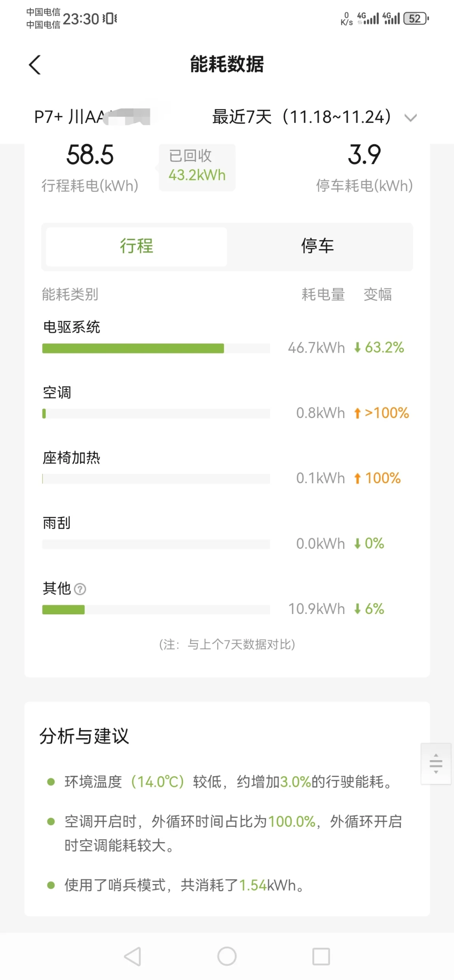Image resolution: width=454 pixels, height=980 pixels.
Task: Tap the floating scroll handle icon
Action: [436, 763]
